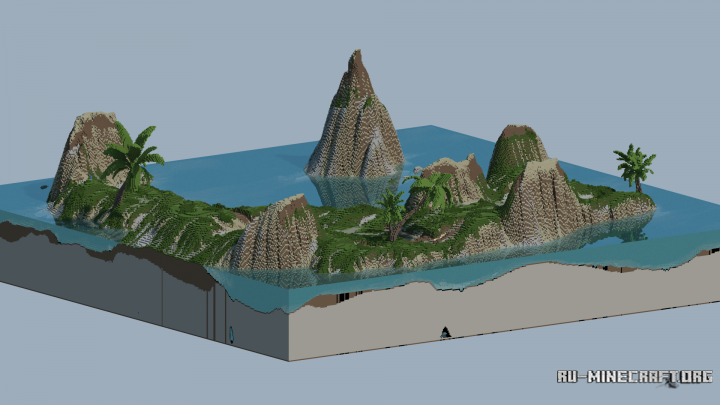This screenshot has height=405, width=720.
Task: Select the large palm tree on left
Action: coord(131,160)
